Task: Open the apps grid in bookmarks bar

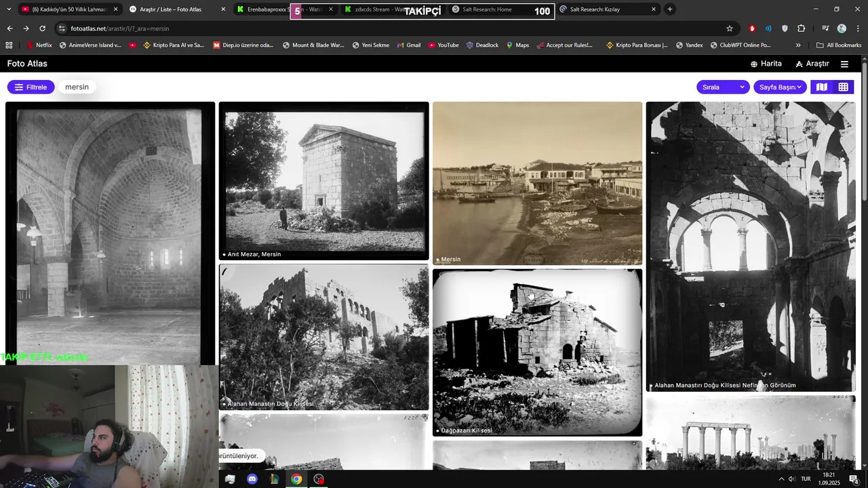Action: (x=9, y=45)
